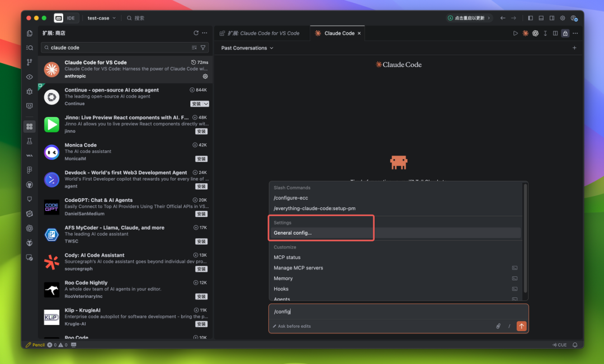Screen dimensions: 604x364
Task: Expand the Past Conversations dropdown
Action: point(247,48)
